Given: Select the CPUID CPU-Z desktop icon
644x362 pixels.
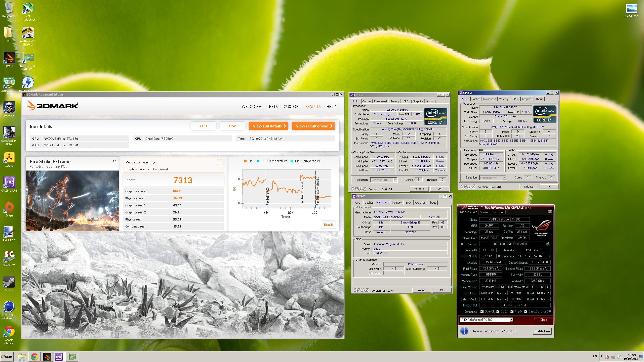Looking at the screenshot, I should (x=9, y=184).
